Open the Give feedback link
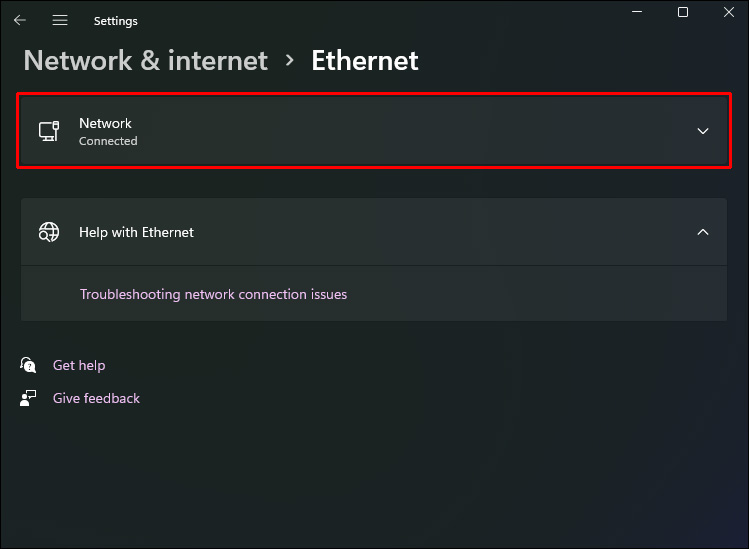This screenshot has width=749, height=549. [x=96, y=398]
